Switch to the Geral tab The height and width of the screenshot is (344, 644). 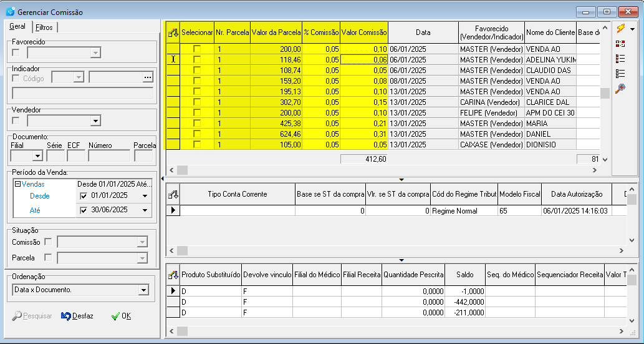click(17, 26)
